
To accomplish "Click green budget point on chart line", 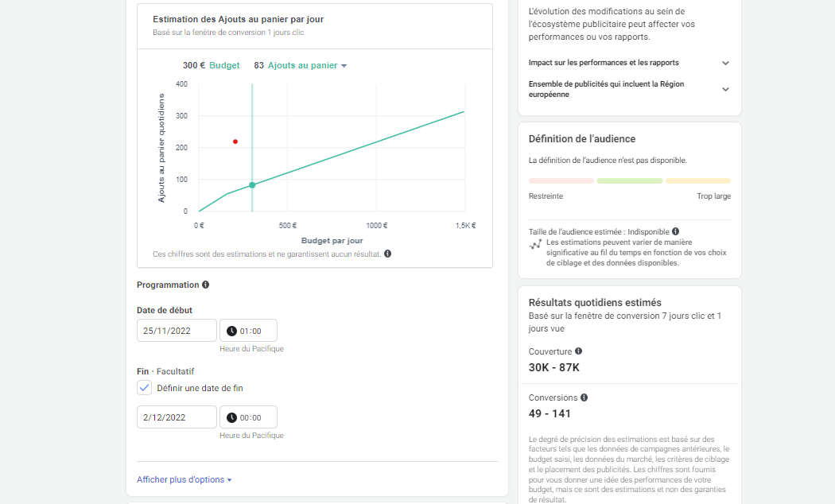I will pos(252,185).
